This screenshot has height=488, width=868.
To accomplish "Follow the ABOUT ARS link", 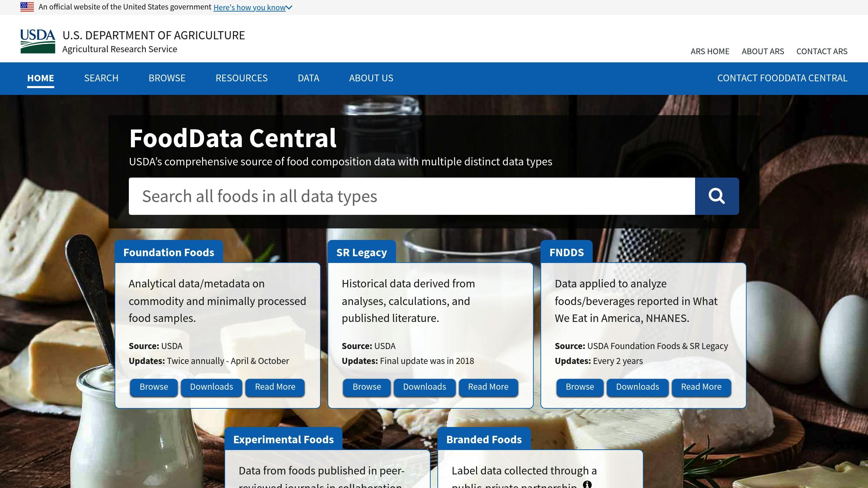I will [x=763, y=52].
